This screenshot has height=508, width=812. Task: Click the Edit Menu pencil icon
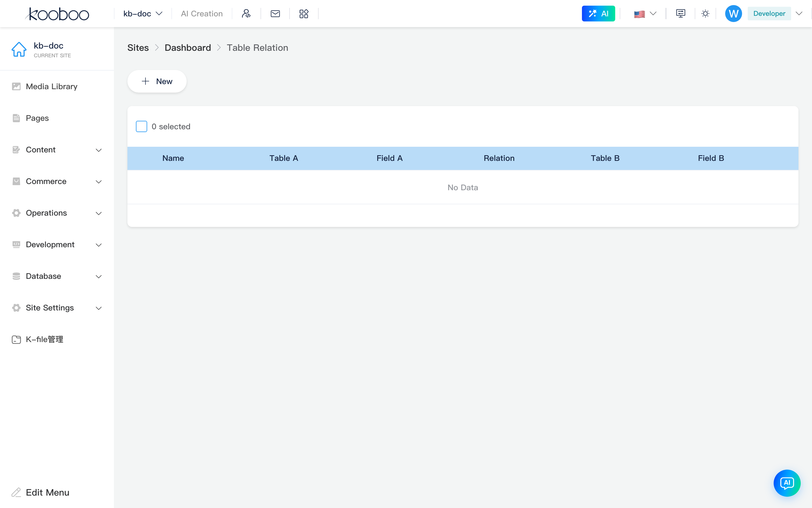[16, 492]
